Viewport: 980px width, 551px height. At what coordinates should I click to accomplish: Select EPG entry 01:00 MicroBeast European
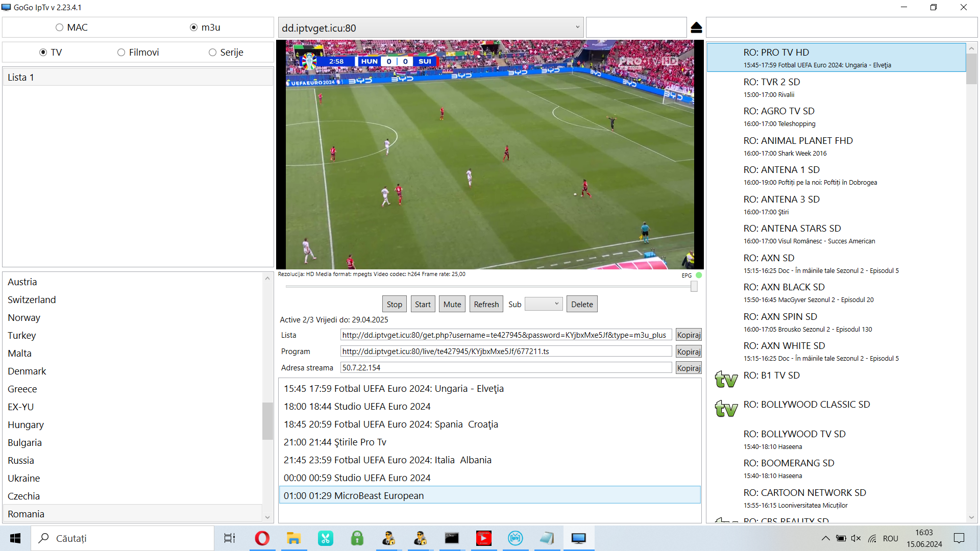490,495
